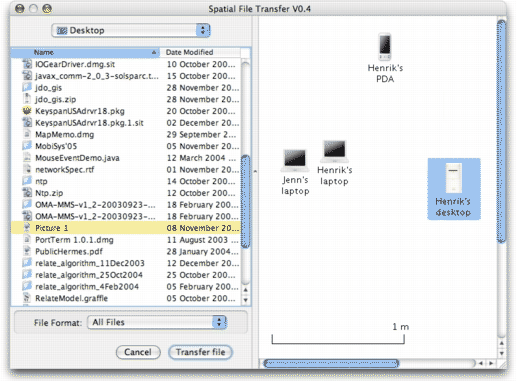Click the relate_algorithm_11Dec2003 folder icon
Viewport: 516px width, 381px height.
pos(27,263)
